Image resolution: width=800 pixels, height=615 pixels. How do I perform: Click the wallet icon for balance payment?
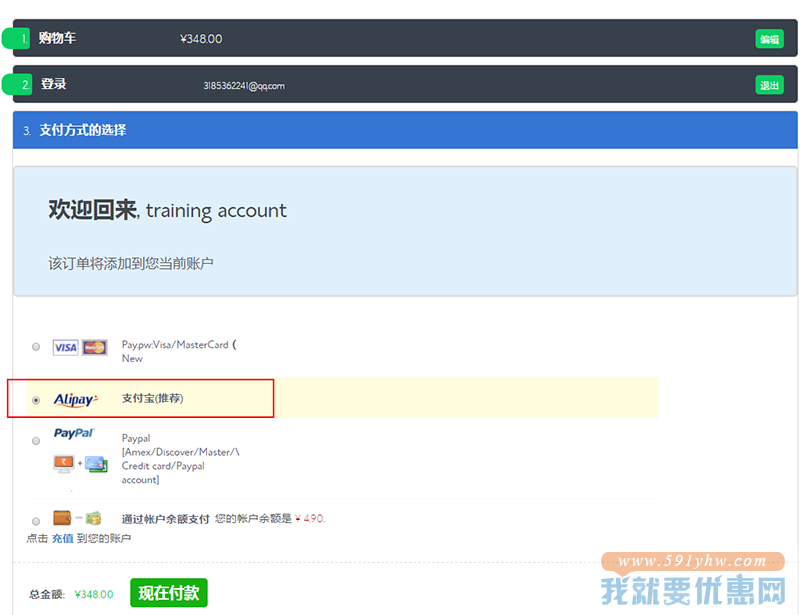click(62, 518)
